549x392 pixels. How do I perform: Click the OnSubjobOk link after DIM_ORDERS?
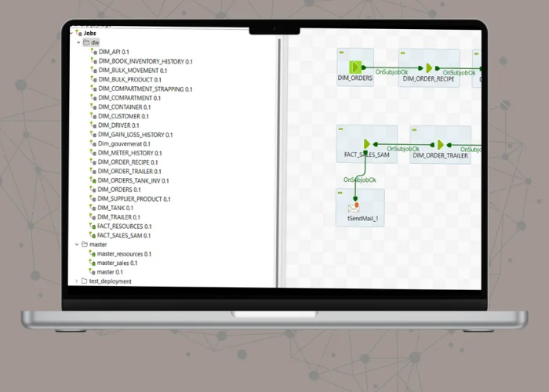(392, 72)
